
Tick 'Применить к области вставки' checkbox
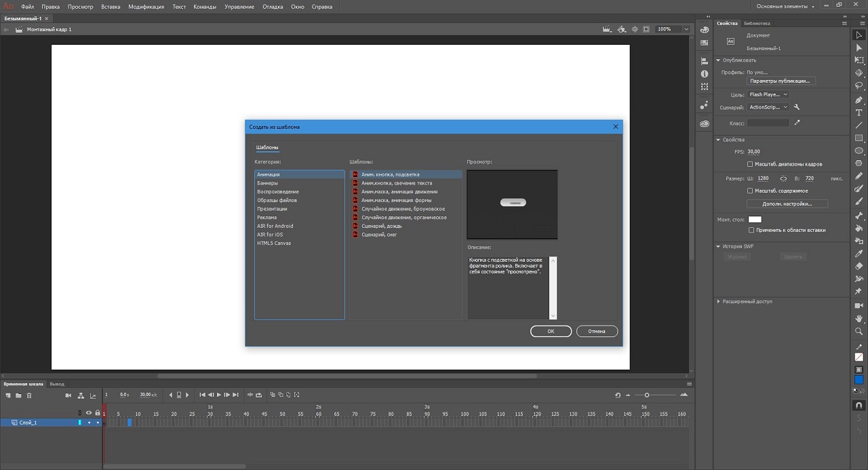pyautogui.click(x=751, y=230)
